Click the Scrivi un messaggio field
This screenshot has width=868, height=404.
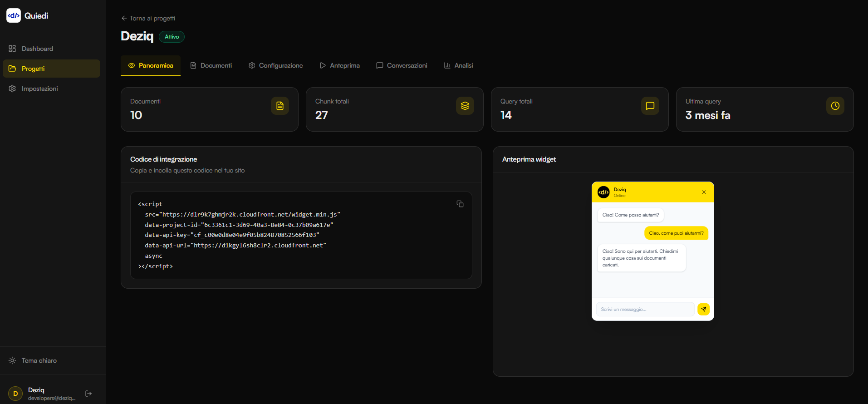pos(645,309)
